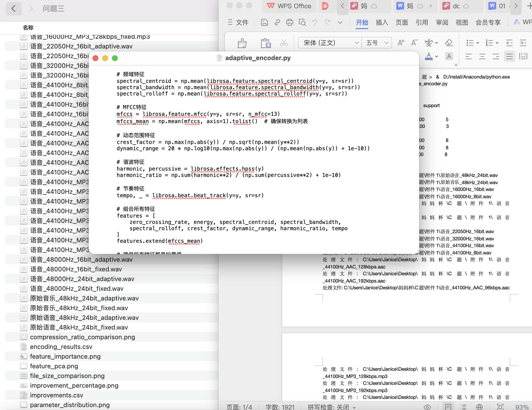Toggle justify text alignment
The image size is (532, 410).
click(x=509, y=56)
